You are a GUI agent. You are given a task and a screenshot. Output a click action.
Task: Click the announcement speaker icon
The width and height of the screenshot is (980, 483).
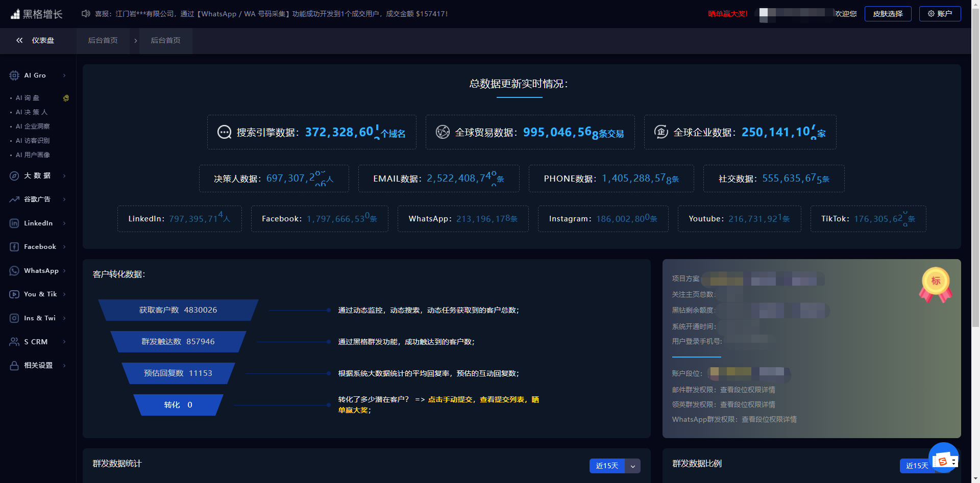[x=86, y=14]
